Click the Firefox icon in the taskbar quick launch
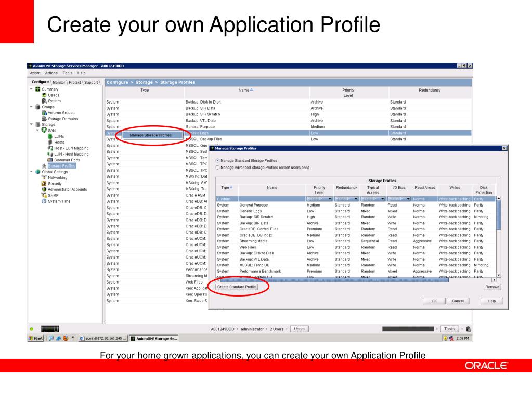Image resolution: width=532 pixels, height=399 pixels. tap(66, 338)
